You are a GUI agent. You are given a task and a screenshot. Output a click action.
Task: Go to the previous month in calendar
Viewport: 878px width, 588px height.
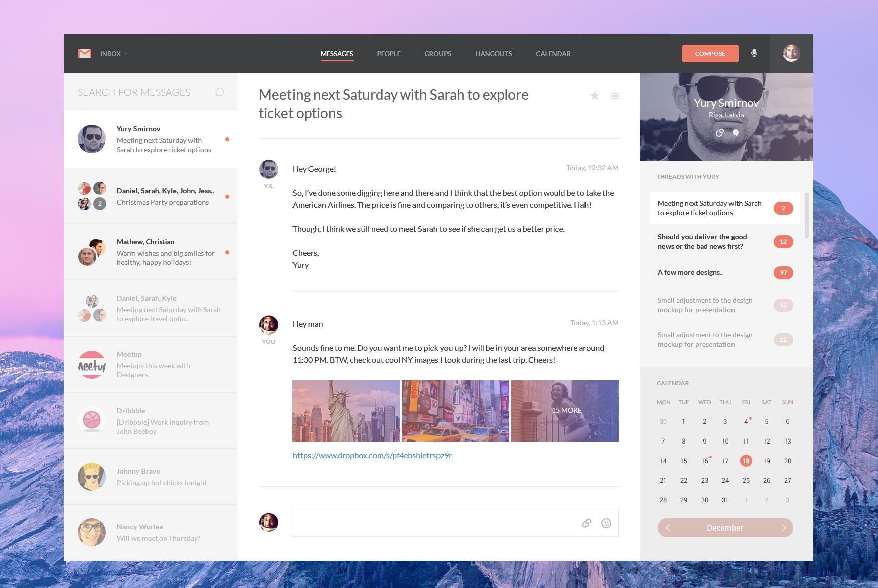click(668, 528)
